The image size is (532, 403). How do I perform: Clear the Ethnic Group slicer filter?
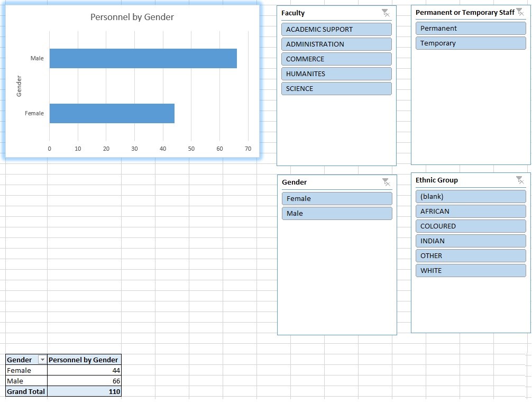520,180
